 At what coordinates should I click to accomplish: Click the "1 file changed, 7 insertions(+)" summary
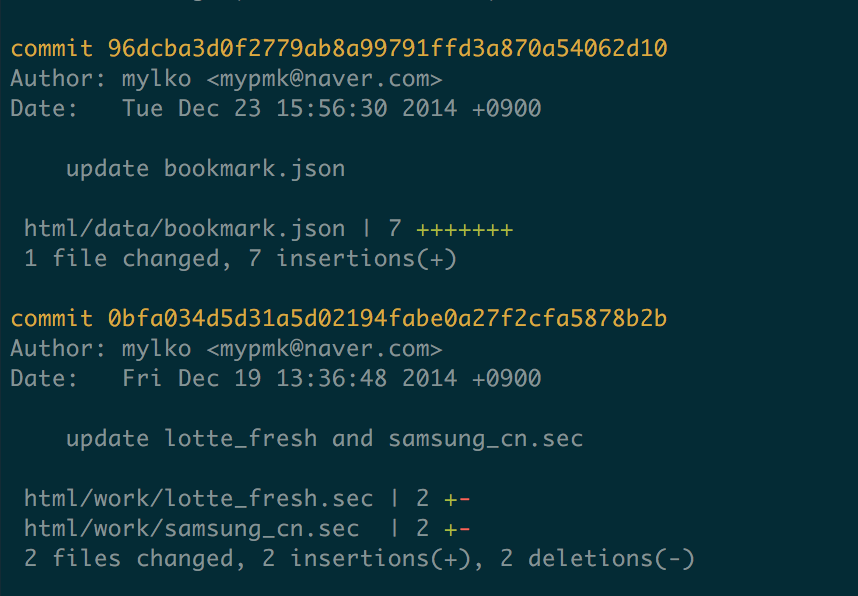point(240,259)
